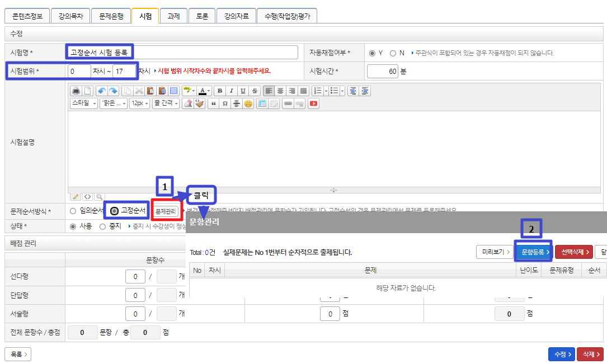This screenshot has width=607, height=364.
Task: Insert emoticon using smiley icon
Action: 248,103
